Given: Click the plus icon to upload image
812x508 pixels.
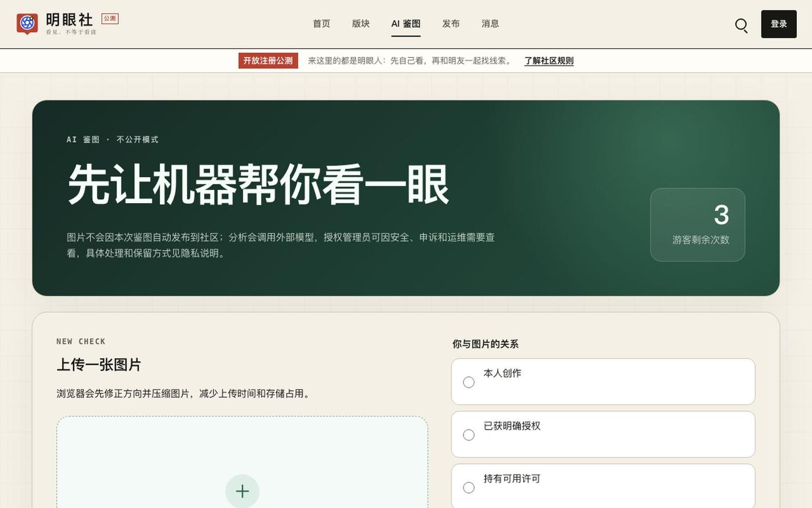Looking at the screenshot, I should click(x=242, y=491).
